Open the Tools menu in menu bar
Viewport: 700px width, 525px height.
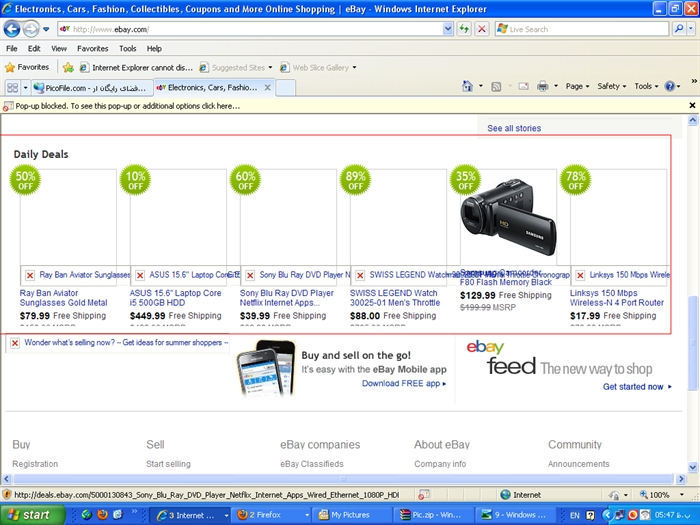(x=127, y=49)
